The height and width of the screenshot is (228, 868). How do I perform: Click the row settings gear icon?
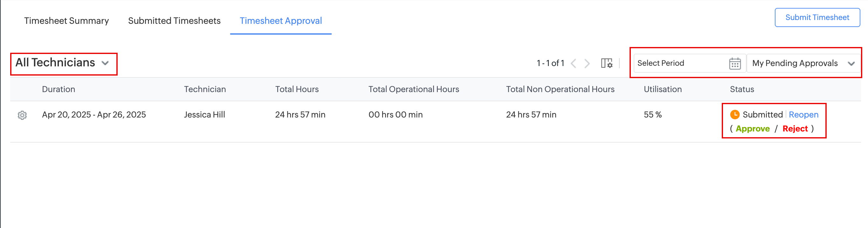[x=22, y=115]
